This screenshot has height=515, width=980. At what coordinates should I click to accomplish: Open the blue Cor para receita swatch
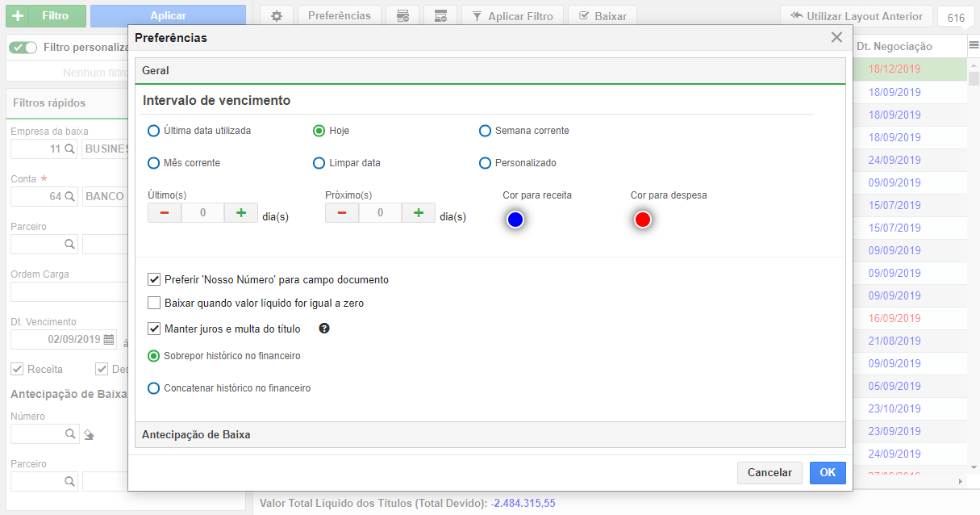515,220
